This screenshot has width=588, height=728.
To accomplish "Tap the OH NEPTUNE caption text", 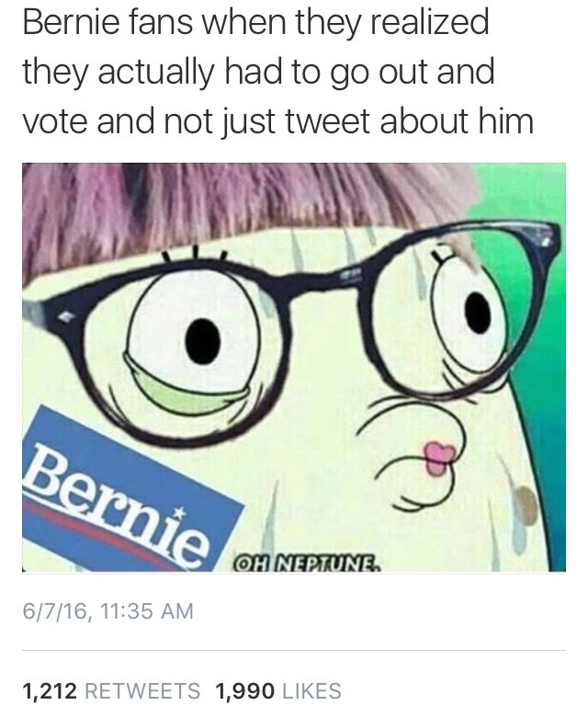I will click(309, 563).
